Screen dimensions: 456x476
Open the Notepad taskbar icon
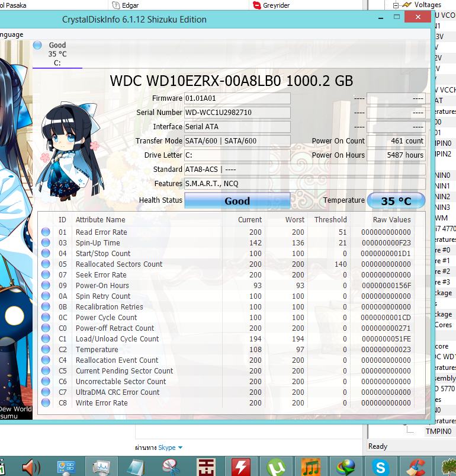[136, 467]
